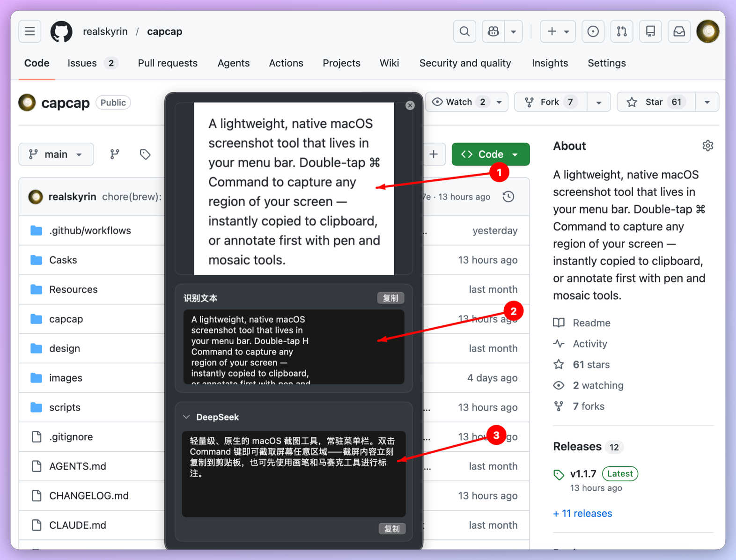The height and width of the screenshot is (560, 736).
Task: Switch to the Code tab
Action: [x=37, y=63]
